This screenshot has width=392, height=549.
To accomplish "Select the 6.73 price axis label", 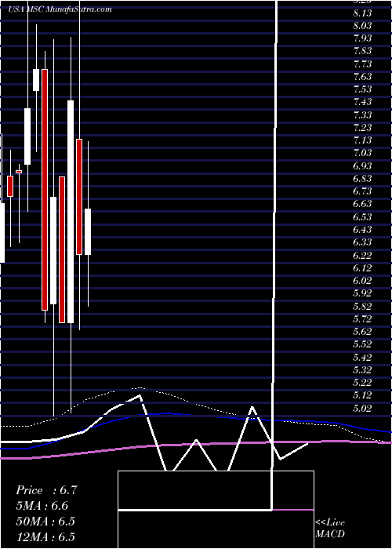I will (x=363, y=191).
